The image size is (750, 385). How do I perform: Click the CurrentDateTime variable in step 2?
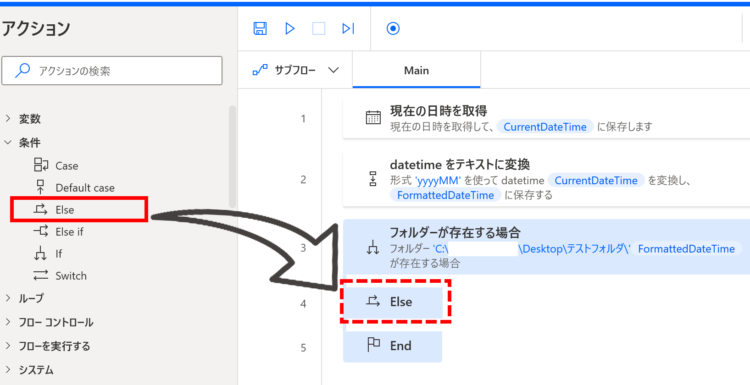[596, 181]
